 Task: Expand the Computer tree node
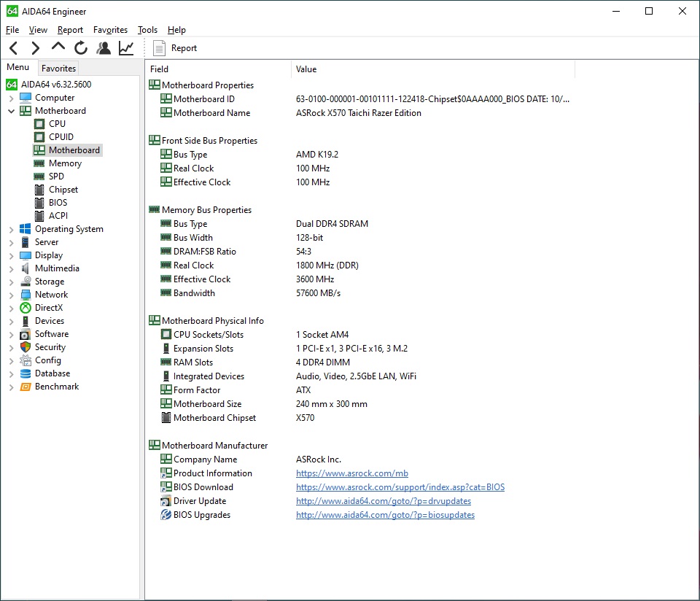[11, 98]
